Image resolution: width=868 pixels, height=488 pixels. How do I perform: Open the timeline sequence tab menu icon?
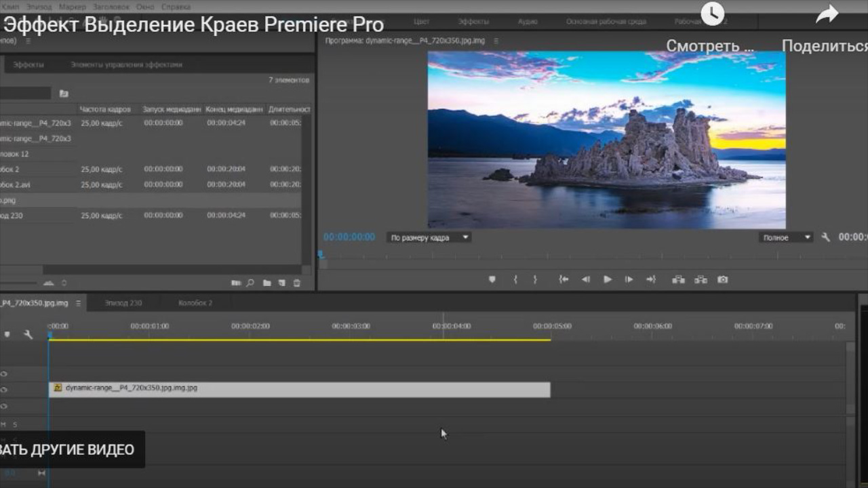coord(79,303)
